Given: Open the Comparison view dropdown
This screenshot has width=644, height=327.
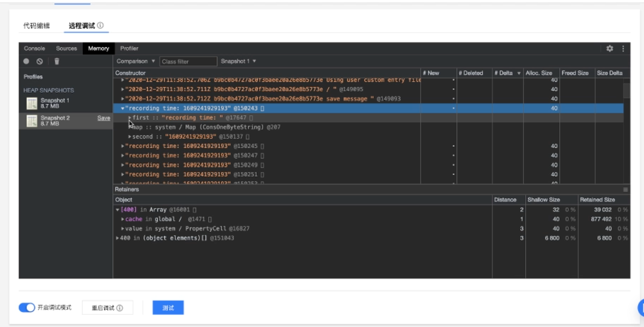Looking at the screenshot, I should (136, 61).
